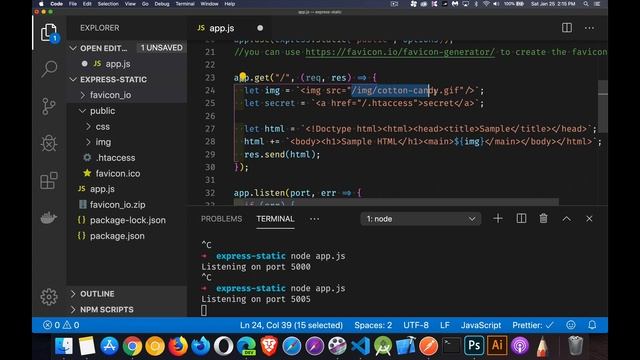
Task: Switch to the Problems panel tab
Action: [221, 219]
